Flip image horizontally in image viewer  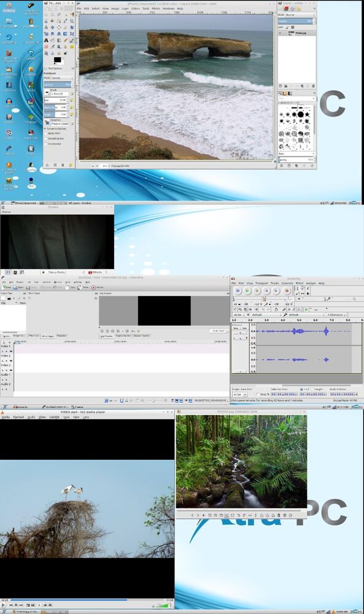click(x=250, y=515)
